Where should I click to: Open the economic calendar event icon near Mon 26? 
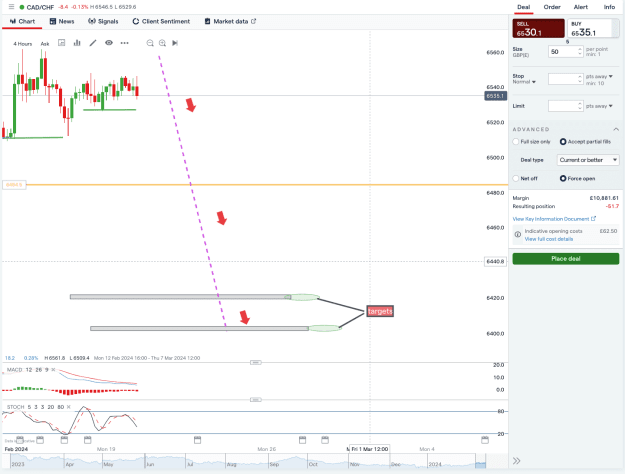[303, 440]
